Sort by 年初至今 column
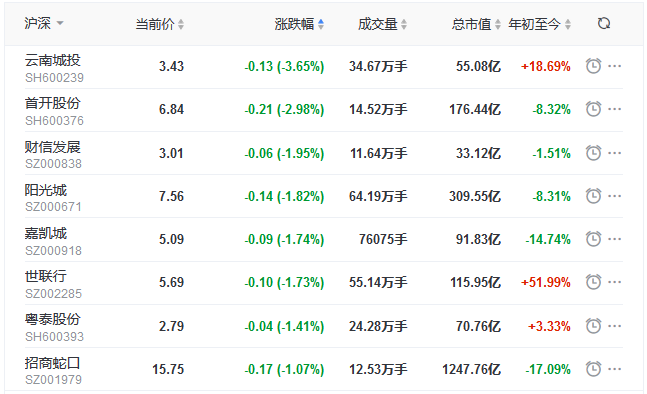The height and width of the screenshot is (394, 647). pos(540,24)
